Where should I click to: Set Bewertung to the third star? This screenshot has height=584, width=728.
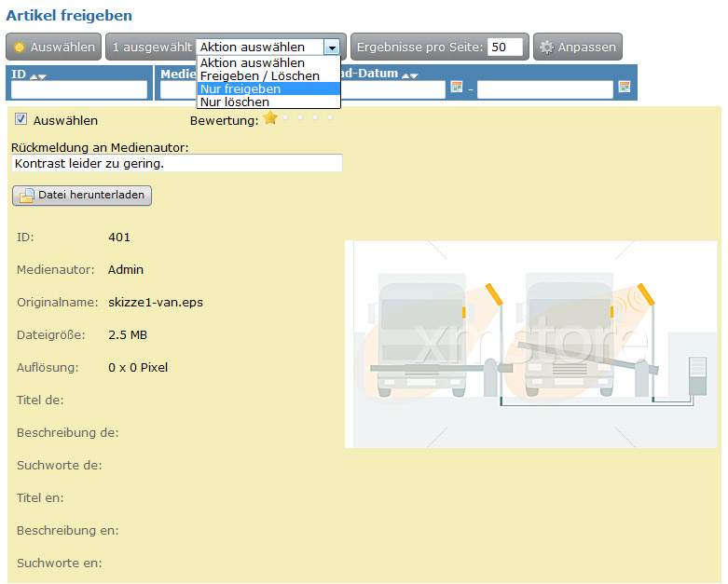(x=300, y=117)
